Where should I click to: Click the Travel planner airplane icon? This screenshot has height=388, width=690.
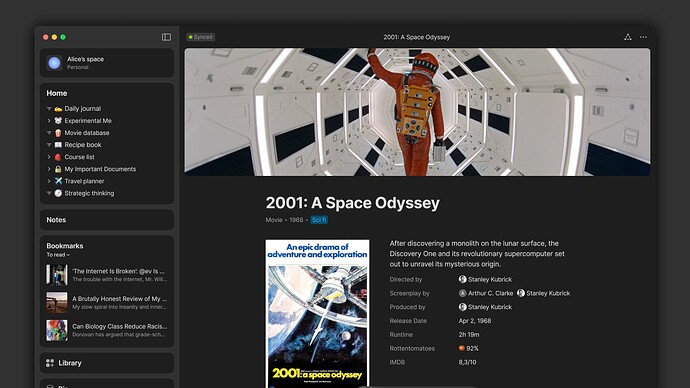point(58,181)
